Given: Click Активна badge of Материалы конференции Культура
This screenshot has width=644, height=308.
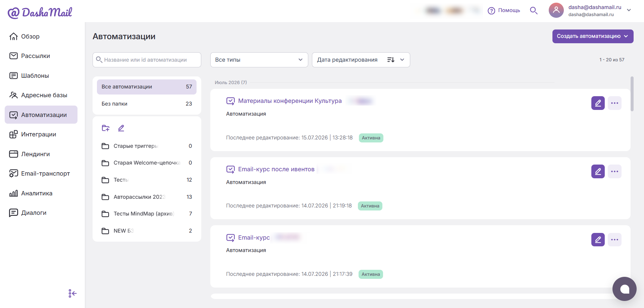Looking at the screenshot, I should [371, 138].
